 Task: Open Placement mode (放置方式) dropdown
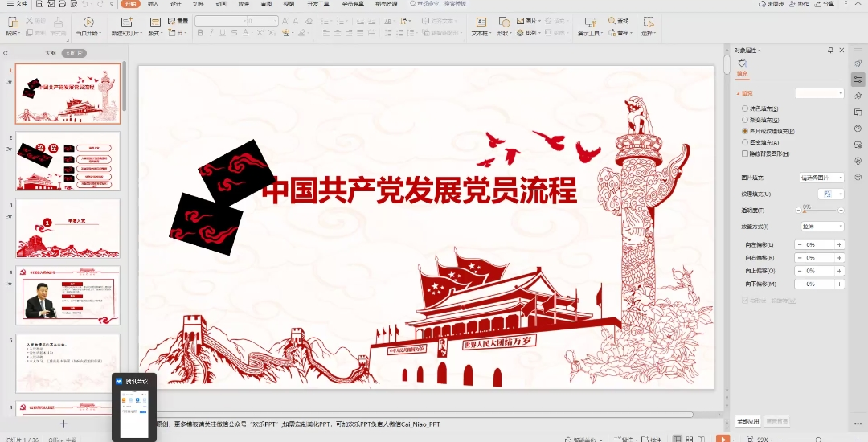[x=822, y=227]
